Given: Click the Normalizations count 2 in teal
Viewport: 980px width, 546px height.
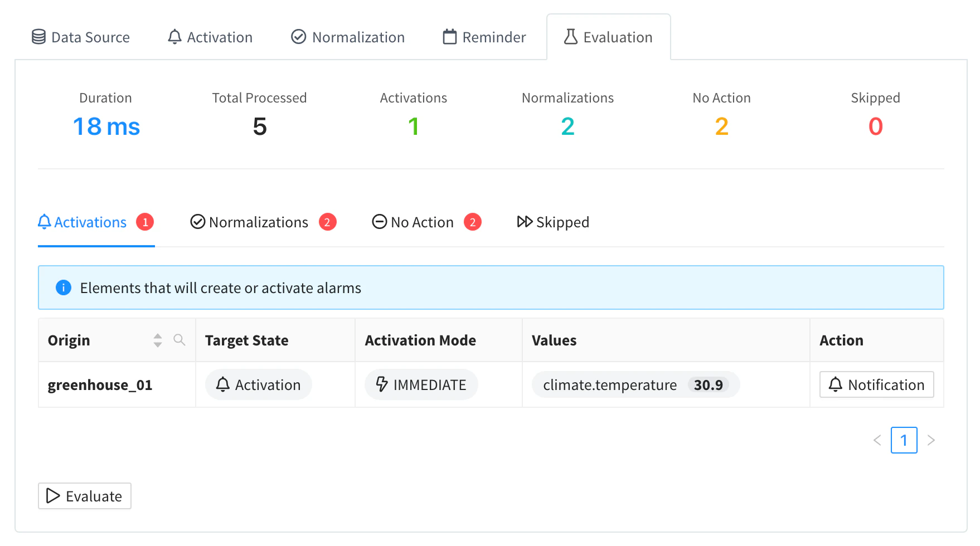Looking at the screenshot, I should point(567,126).
